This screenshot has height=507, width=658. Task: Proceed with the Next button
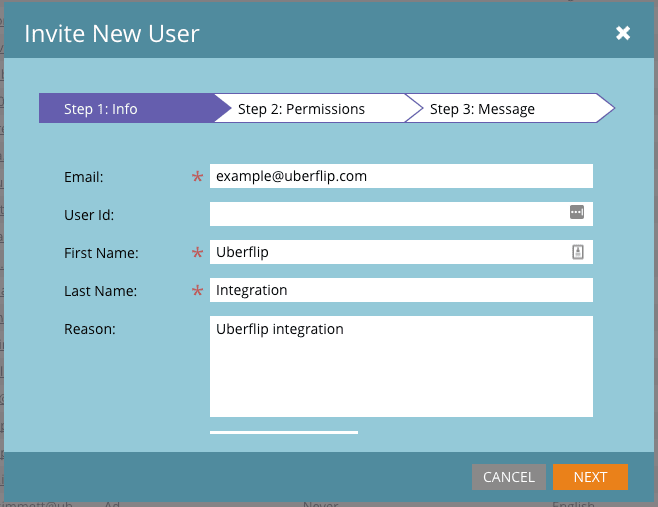click(590, 477)
